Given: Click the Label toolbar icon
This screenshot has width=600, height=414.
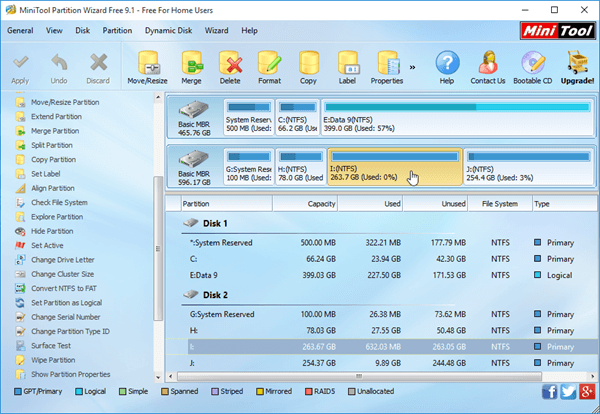Looking at the screenshot, I should pyautogui.click(x=347, y=62).
